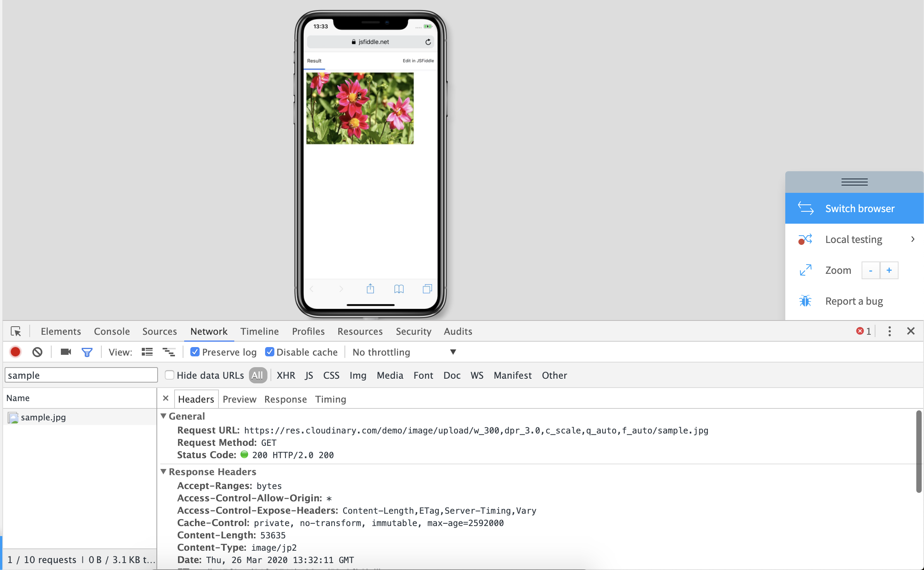Open the Preview tab for sample.jpg
The width and height of the screenshot is (924, 570).
tap(239, 399)
